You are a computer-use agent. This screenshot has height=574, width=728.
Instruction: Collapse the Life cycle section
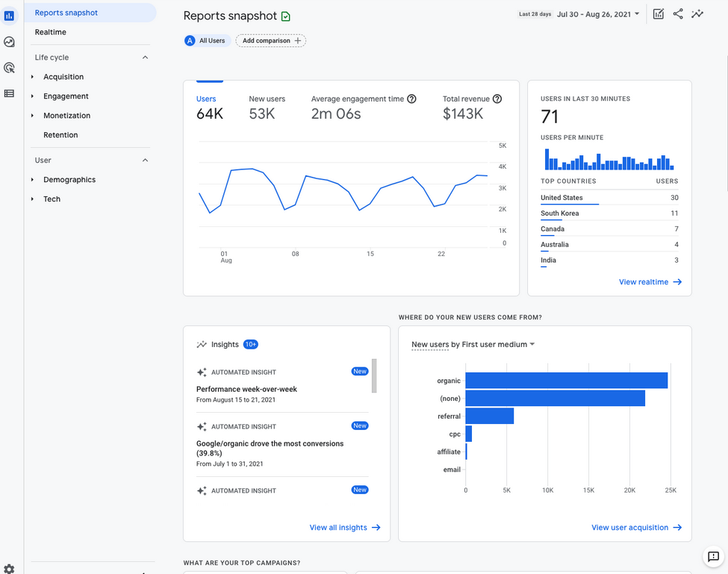coord(145,57)
